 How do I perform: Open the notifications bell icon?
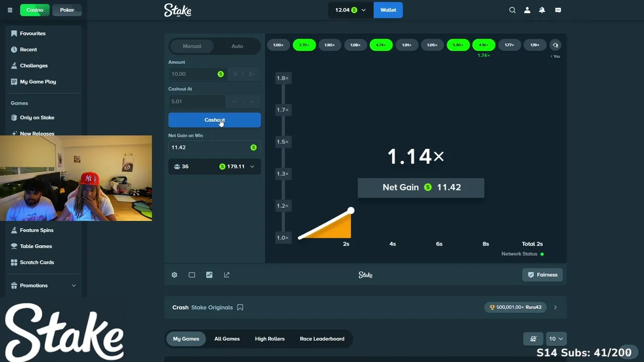coord(542,10)
